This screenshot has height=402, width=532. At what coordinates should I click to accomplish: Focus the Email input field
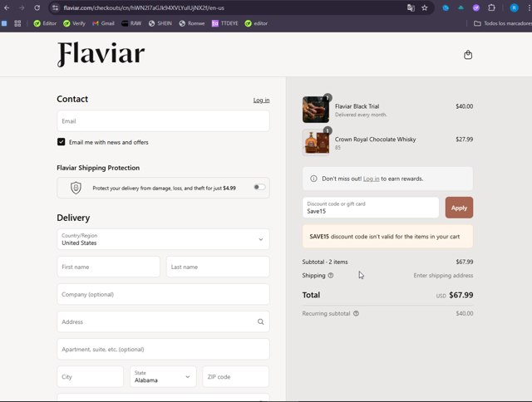(x=163, y=121)
